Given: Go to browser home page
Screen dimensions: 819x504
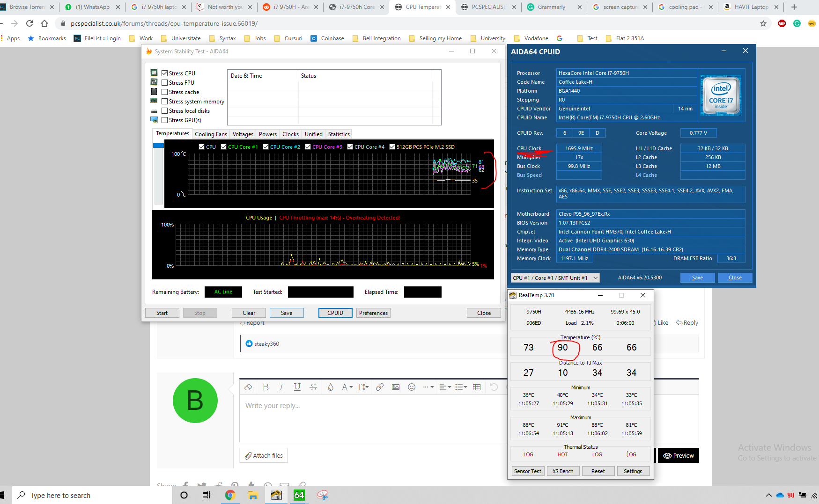Looking at the screenshot, I should [x=44, y=23].
